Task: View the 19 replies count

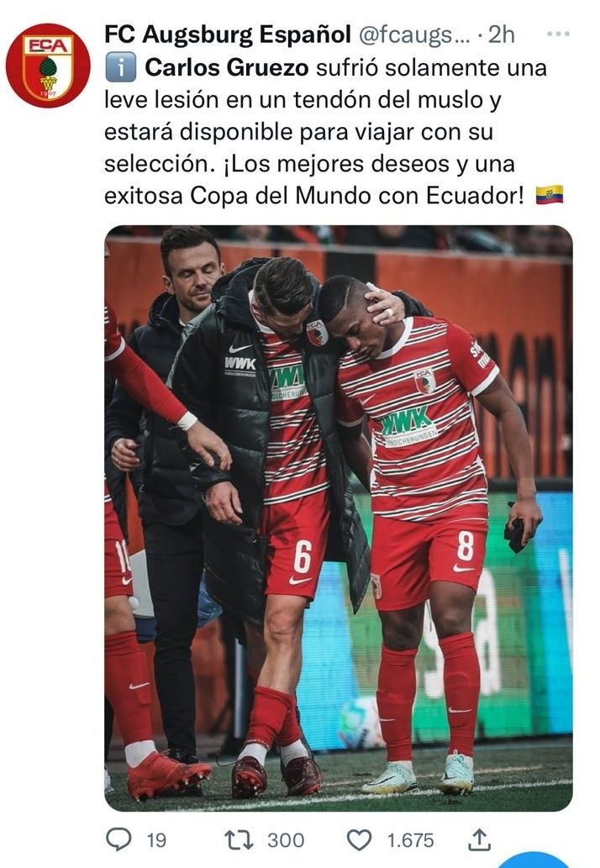Action: tap(156, 840)
